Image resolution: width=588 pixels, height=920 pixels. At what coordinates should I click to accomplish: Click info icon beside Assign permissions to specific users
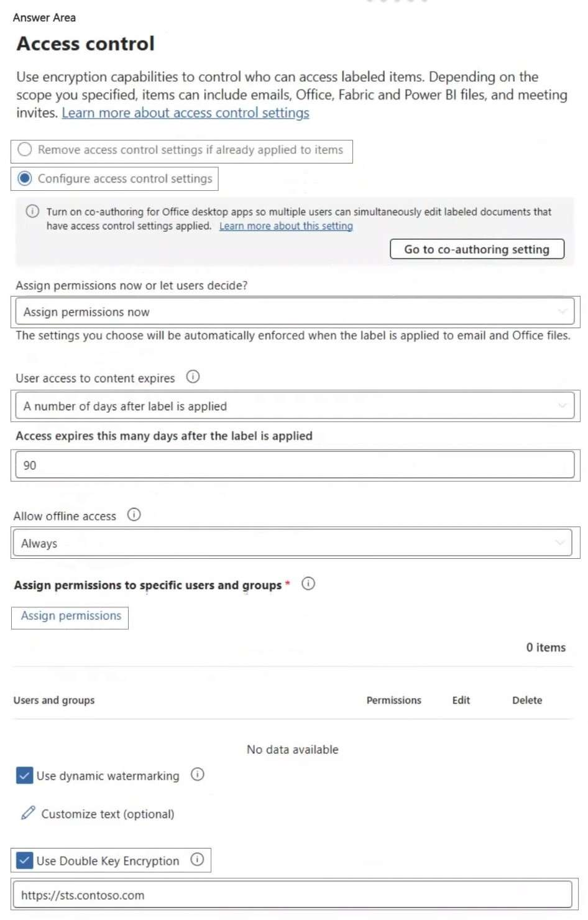(308, 584)
